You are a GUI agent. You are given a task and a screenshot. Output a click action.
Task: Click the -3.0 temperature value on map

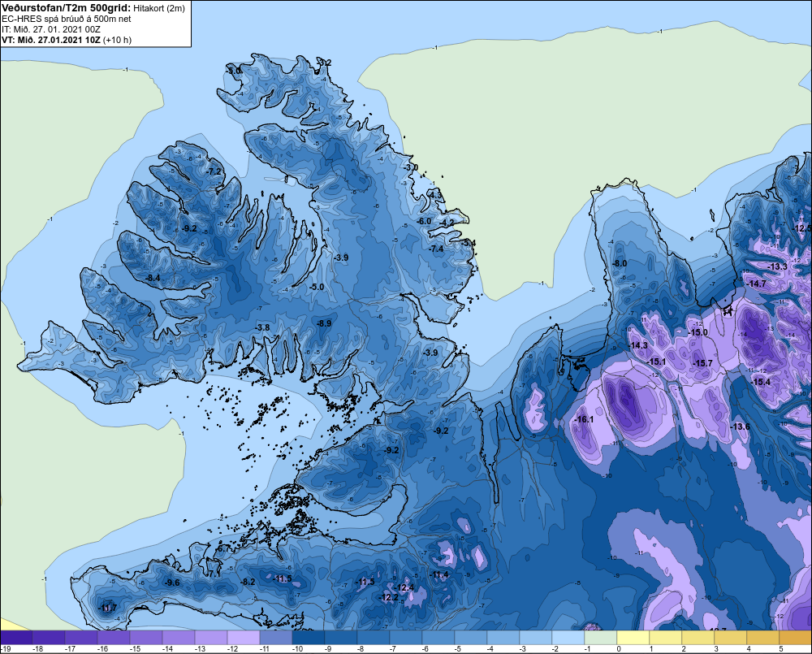point(410,167)
